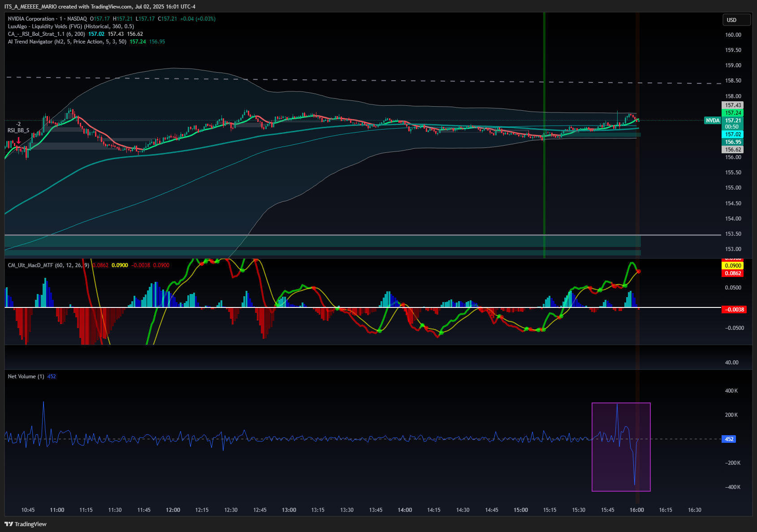Click the 13:00 time axis label
The height and width of the screenshot is (532, 757).
point(289,510)
